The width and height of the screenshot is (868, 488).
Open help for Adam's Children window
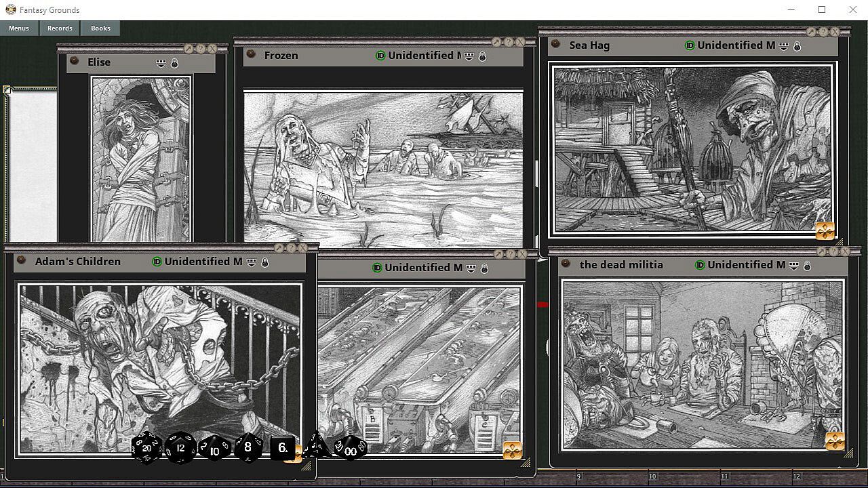[x=291, y=248]
